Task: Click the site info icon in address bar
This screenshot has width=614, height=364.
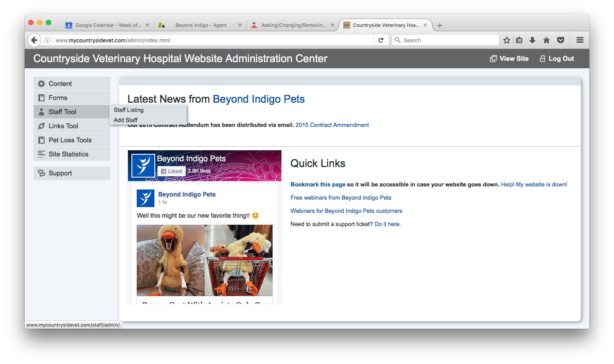Action: coord(47,40)
